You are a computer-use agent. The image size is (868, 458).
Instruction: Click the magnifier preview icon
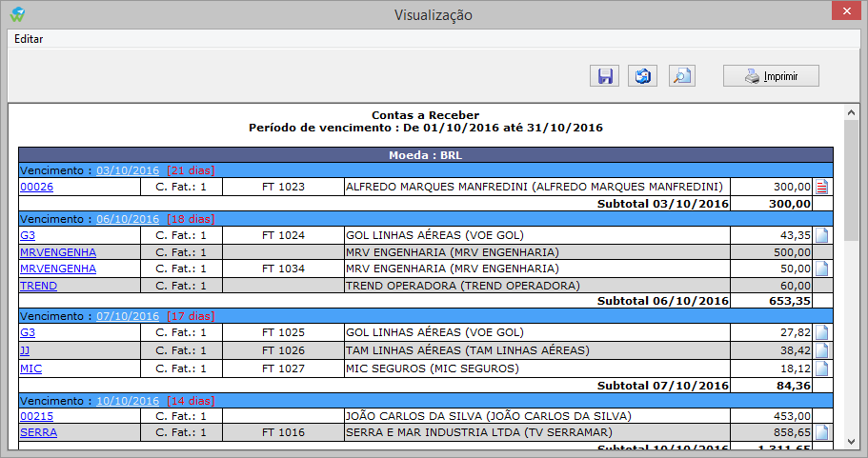(x=682, y=76)
